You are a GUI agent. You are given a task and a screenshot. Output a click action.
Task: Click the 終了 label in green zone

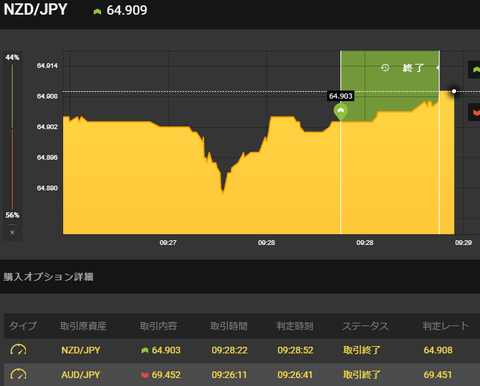(x=413, y=68)
